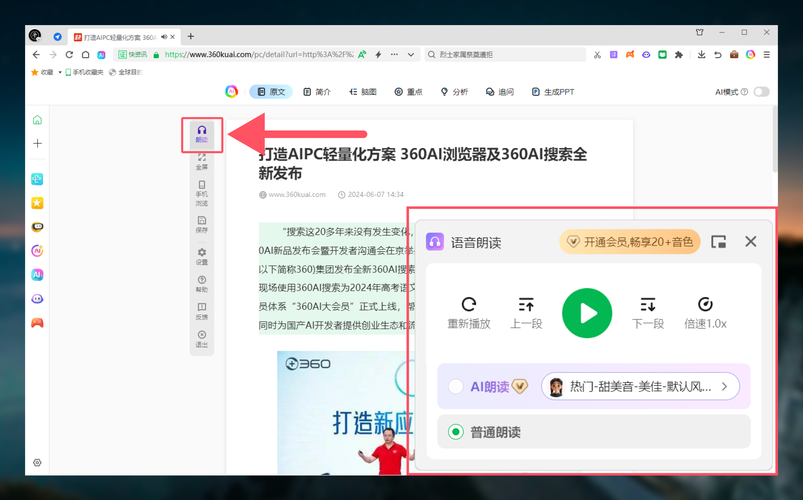Go back with the left arrow button
Image resolution: width=803 pixels, height=500 pixels.
(36, 55)
